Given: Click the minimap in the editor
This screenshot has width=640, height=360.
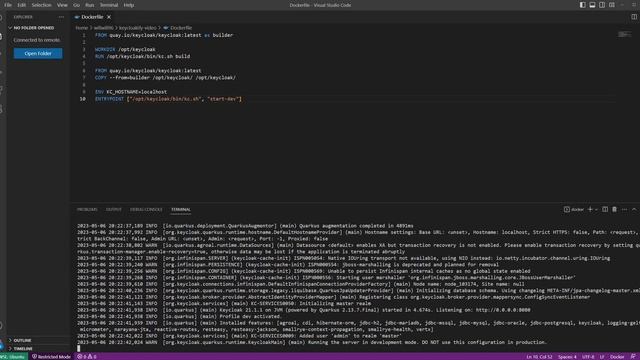Looking at the screenshot, I should (x=624, y=35).
